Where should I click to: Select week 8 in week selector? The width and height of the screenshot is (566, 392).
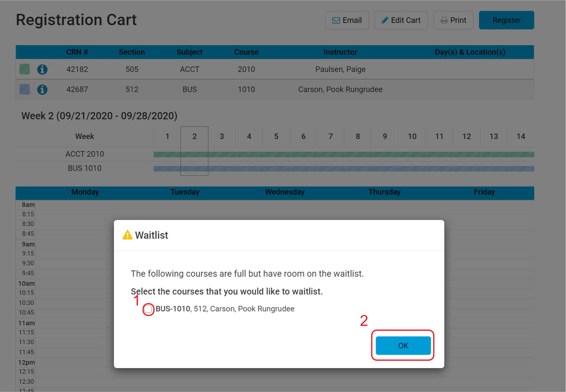coord(357,136)
